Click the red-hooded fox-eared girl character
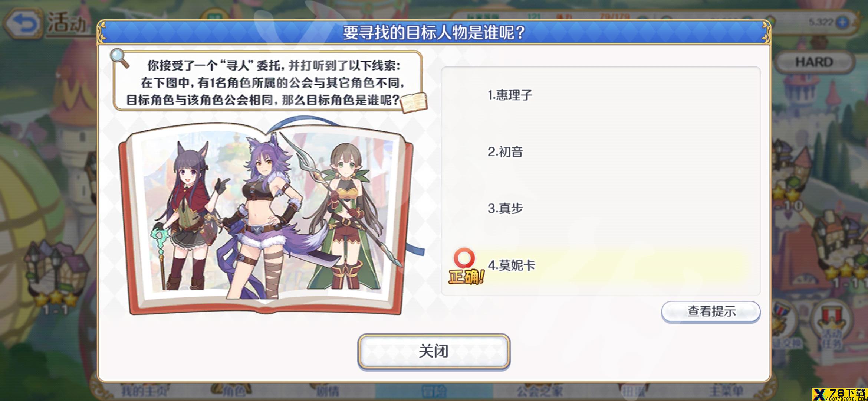Viewport: 868px width, 401px height. pyautogui.click(x=185, y=215)
